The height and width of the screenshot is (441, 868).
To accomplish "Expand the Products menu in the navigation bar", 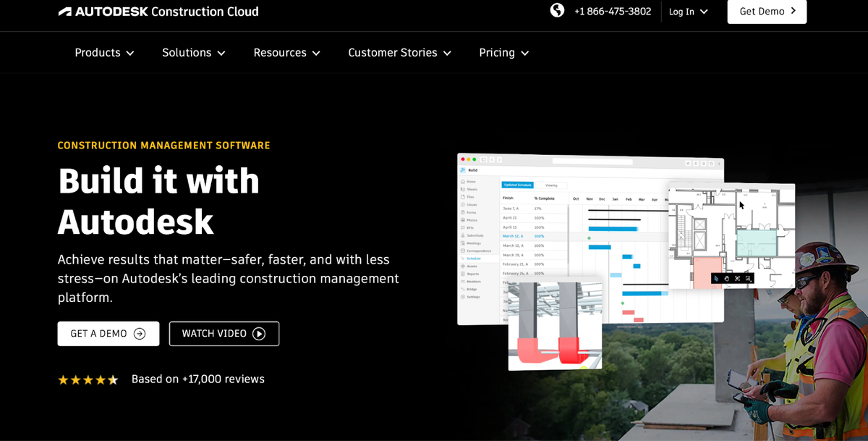I will [103, 52].
